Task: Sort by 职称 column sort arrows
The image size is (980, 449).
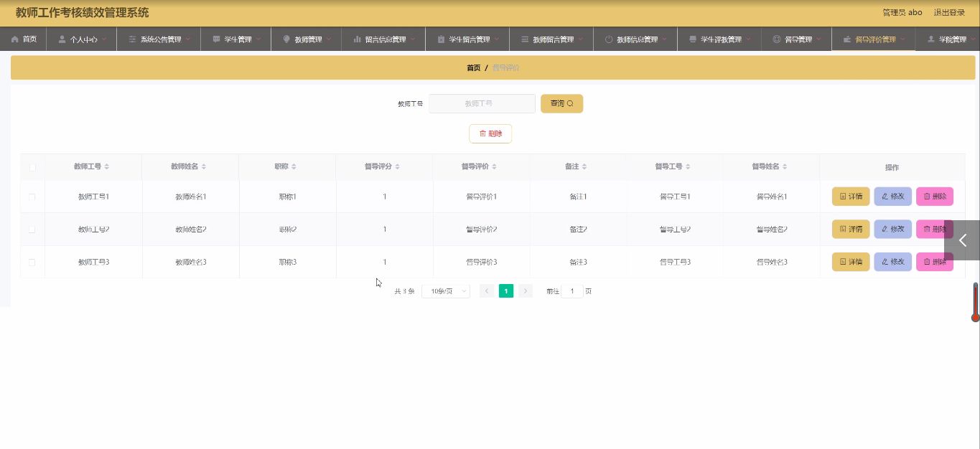Action: click(294, 167)
